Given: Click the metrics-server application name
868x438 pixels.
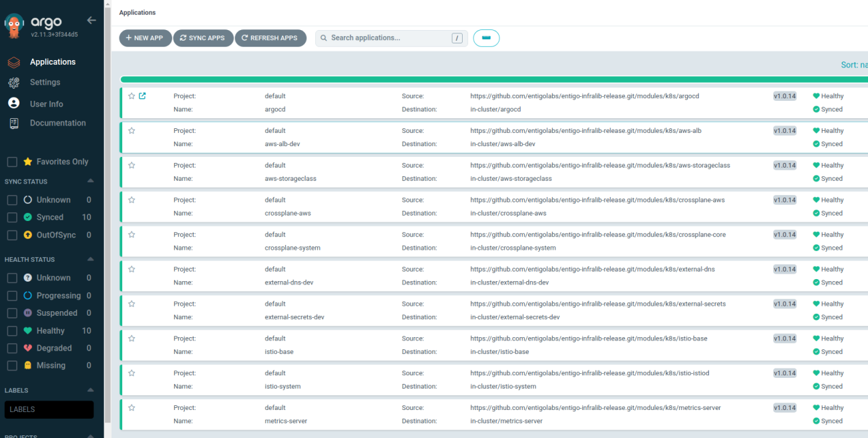Looking at the screenshot, I should (286, 421).
